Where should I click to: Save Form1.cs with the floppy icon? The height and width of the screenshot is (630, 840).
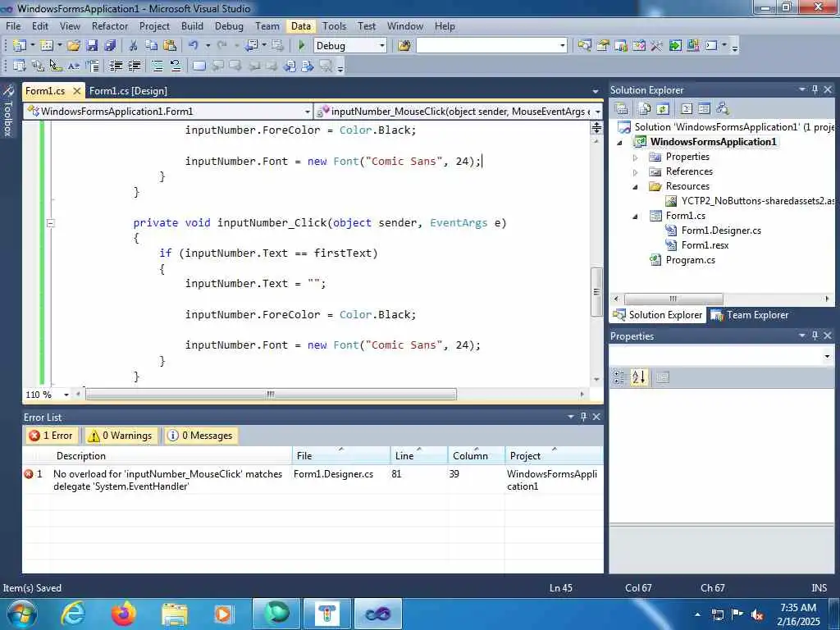tap(92, 46)
